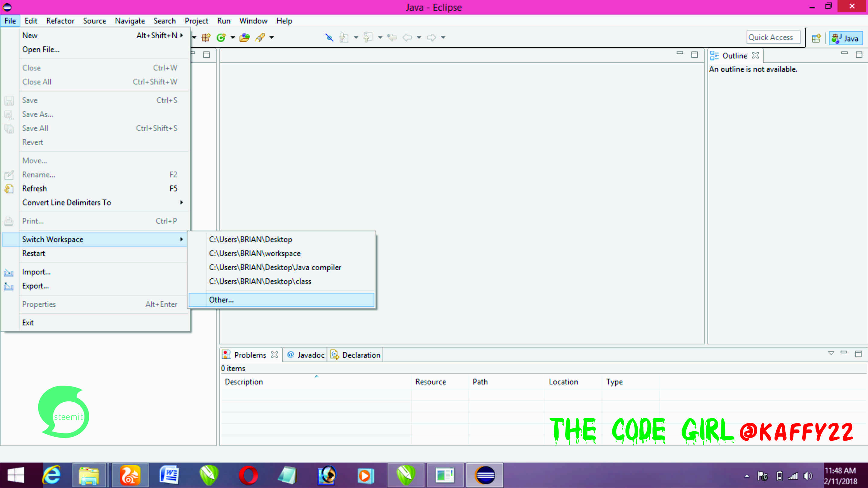The width and height of the screenshot is (868, 488).
Task: Close the Problems view tab
Action: point(274,355)
